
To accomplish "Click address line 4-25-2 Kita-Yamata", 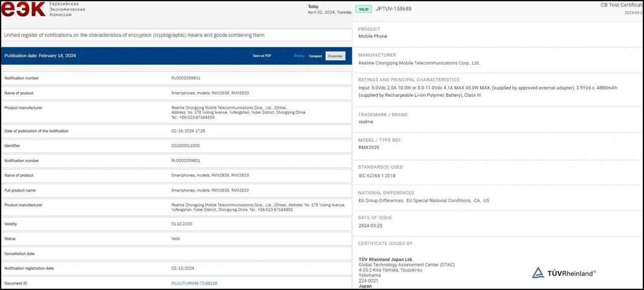I will (x=390, y=270).
